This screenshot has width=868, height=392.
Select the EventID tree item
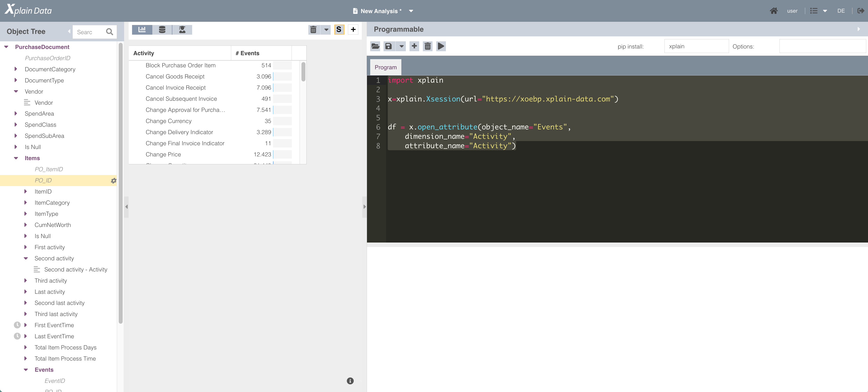(x=55, y=381)
